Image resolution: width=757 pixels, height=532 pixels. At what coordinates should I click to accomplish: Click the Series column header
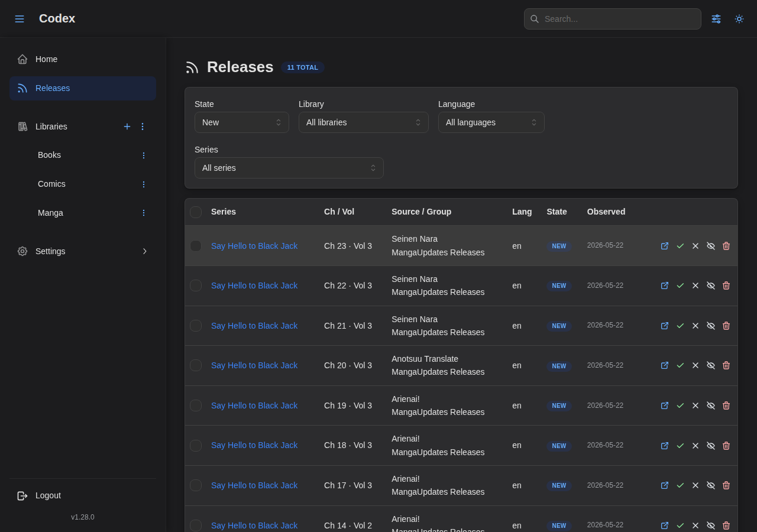click(224, 212)
